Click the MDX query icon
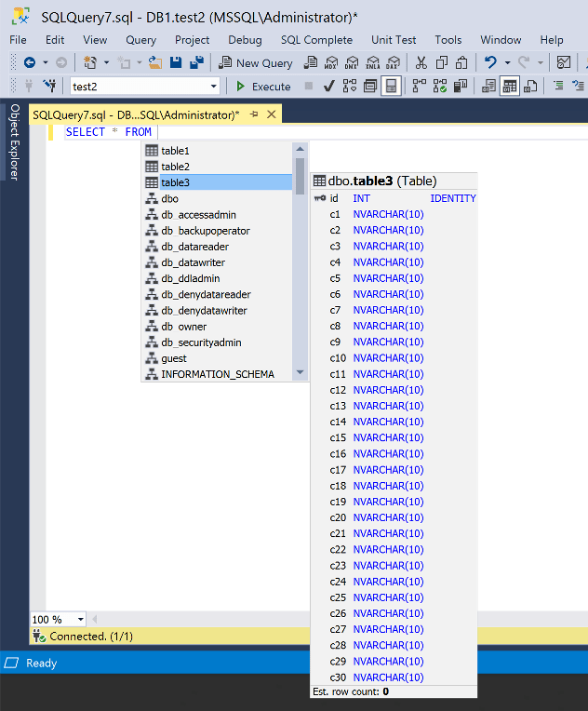The width and height of the screenshot is (588, 711). click(x=331, y=62)
